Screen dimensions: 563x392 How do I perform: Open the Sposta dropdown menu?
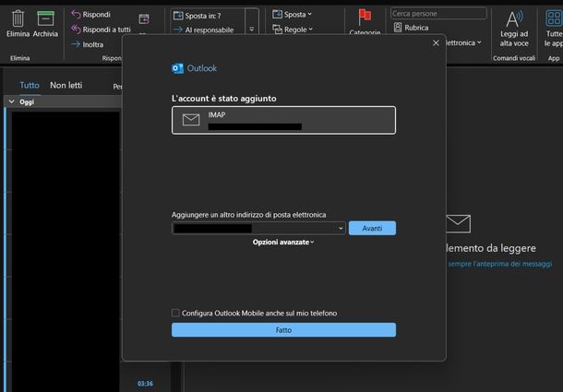click(x=293, y=15)
